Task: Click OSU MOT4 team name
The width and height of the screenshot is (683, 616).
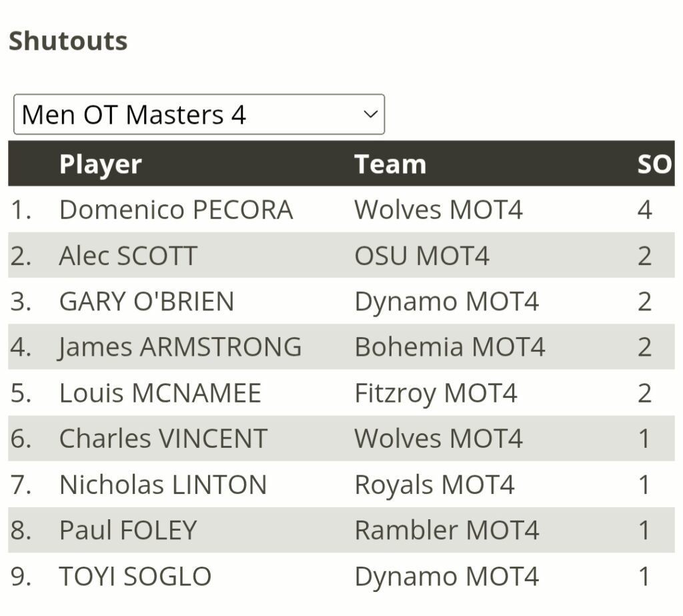Action: tap(422, 256)
